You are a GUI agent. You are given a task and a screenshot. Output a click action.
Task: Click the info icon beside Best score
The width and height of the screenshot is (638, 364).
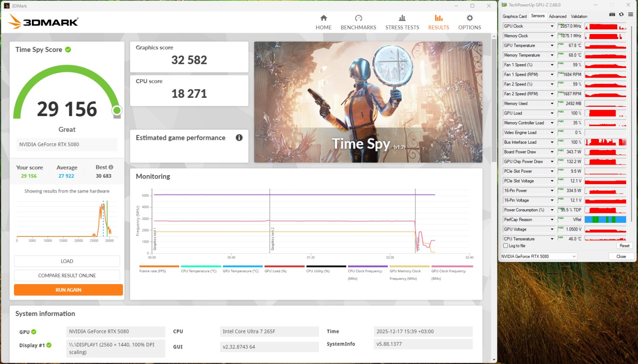click(111, 167)
